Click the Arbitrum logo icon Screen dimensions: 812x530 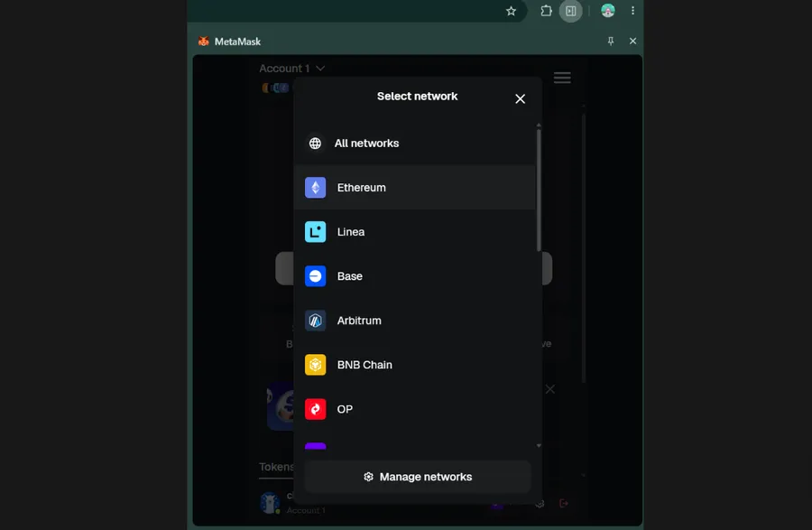tap(316, 321)
